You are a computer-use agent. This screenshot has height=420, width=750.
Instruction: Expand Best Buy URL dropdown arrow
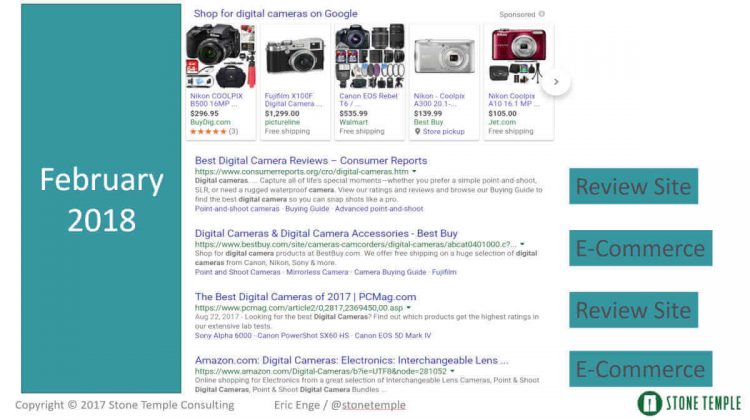pyautogui.click(x=522, y=244)
